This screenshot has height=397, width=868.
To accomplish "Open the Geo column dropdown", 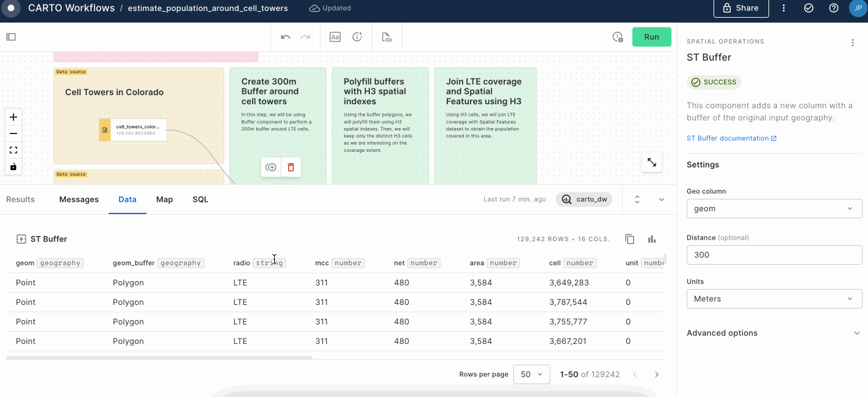I will (x=773, y=208).
